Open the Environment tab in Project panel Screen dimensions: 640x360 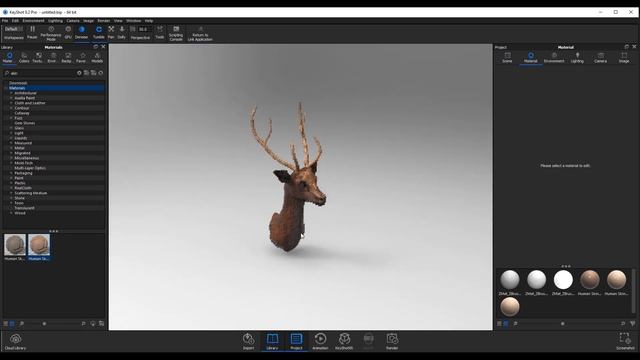(554, 58)
